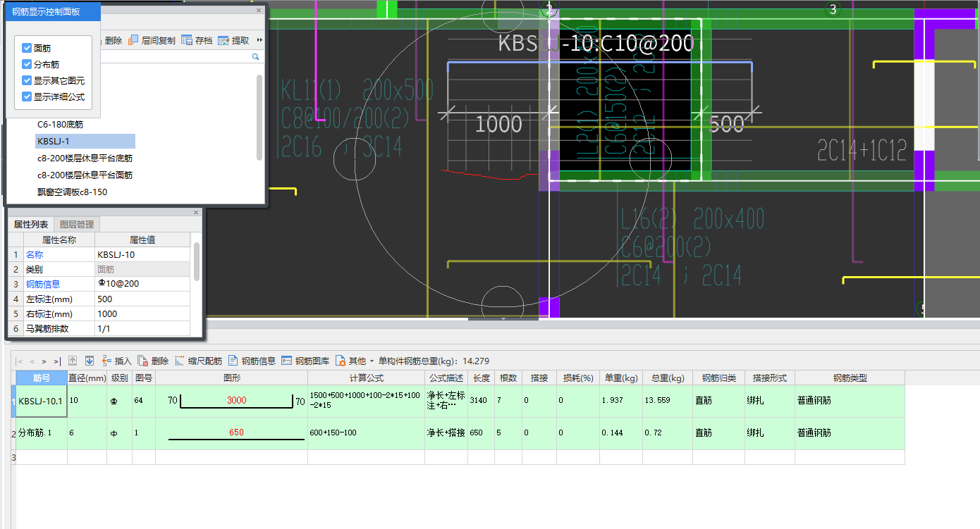Go to last rebar record
This screenshot has width=980, height=529.
(56, 361)
